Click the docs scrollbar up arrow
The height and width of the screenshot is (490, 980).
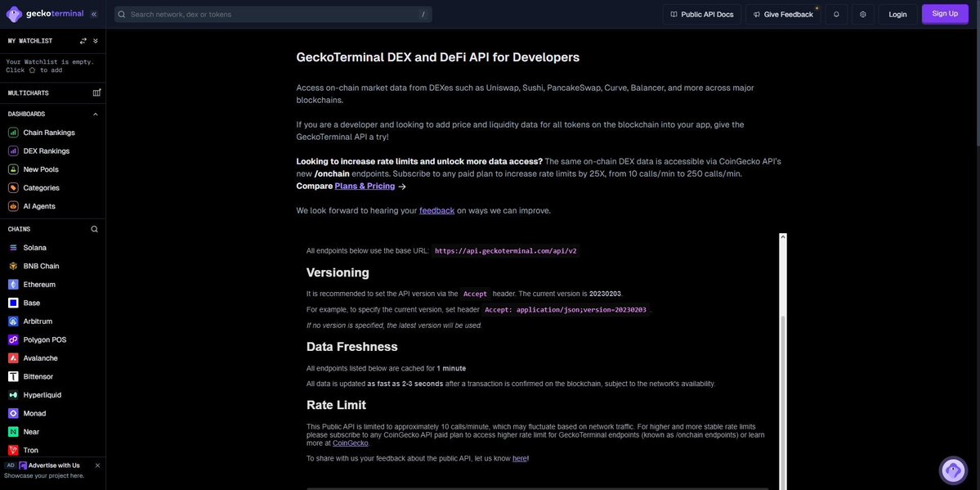(783, 237)
